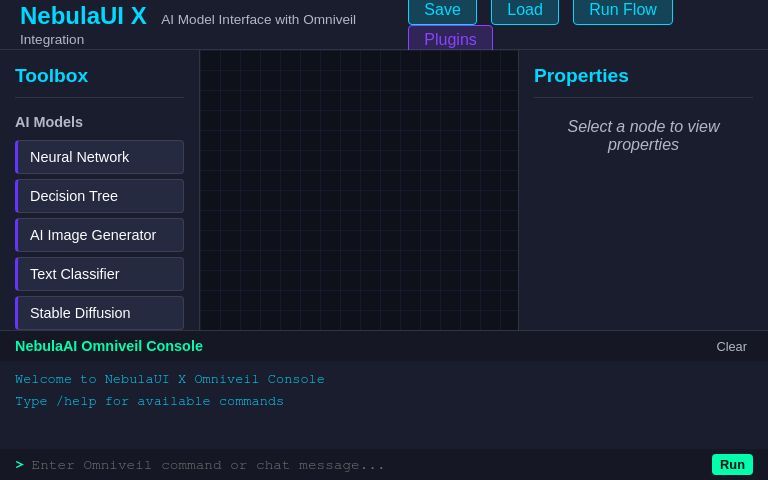Open the Plugins menu

(x=450, y=39)
